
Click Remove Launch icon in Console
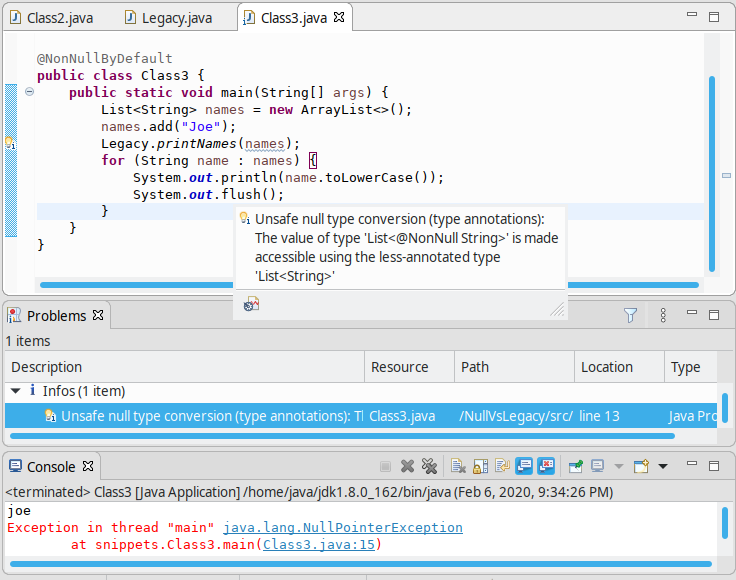[407, 466]
